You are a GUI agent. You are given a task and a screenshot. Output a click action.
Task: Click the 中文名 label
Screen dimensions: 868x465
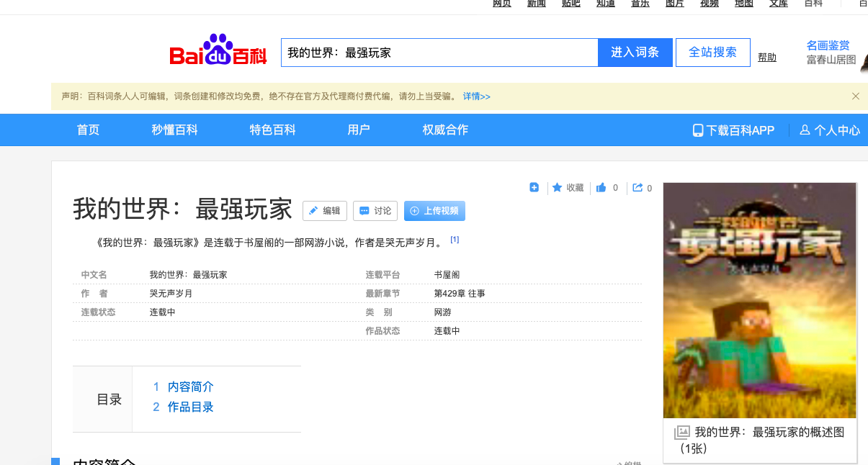click(x=94, y=275)
